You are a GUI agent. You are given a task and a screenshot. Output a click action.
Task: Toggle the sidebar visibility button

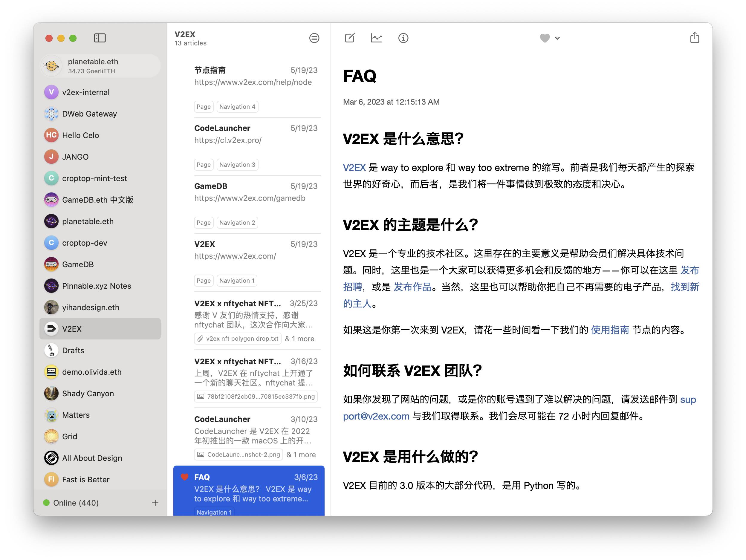pyautogui.click(x=100, y=38)
